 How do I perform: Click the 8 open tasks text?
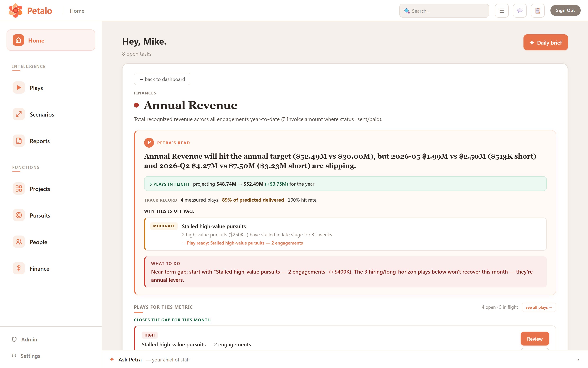[x=137, y=54]
